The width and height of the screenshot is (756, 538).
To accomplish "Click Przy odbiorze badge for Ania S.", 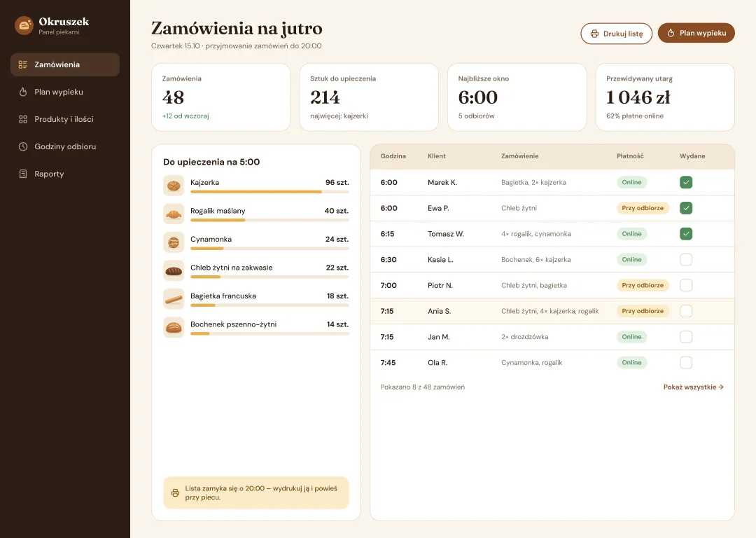I will tap(643, 311).
